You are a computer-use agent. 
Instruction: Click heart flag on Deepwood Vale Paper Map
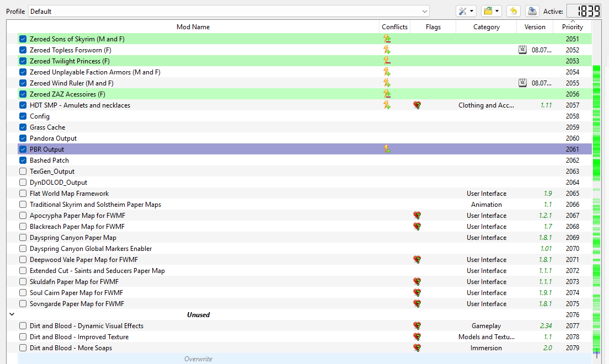point(417,260)
